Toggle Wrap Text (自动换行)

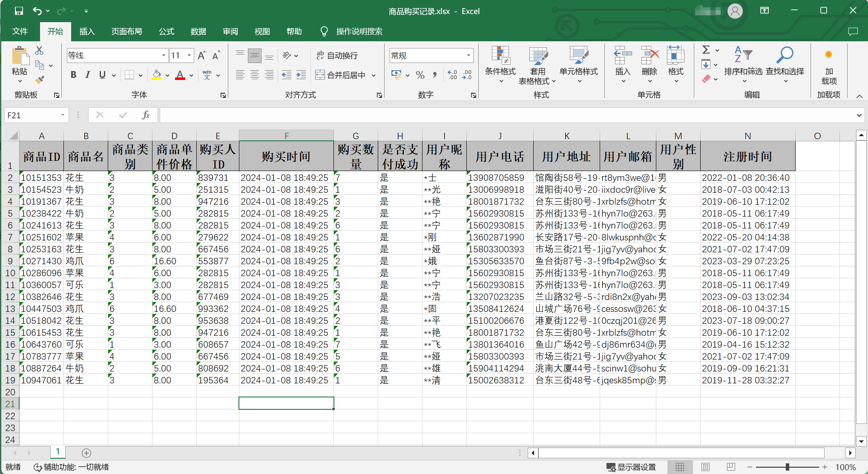pyautogui.click(x=337, y=55)
